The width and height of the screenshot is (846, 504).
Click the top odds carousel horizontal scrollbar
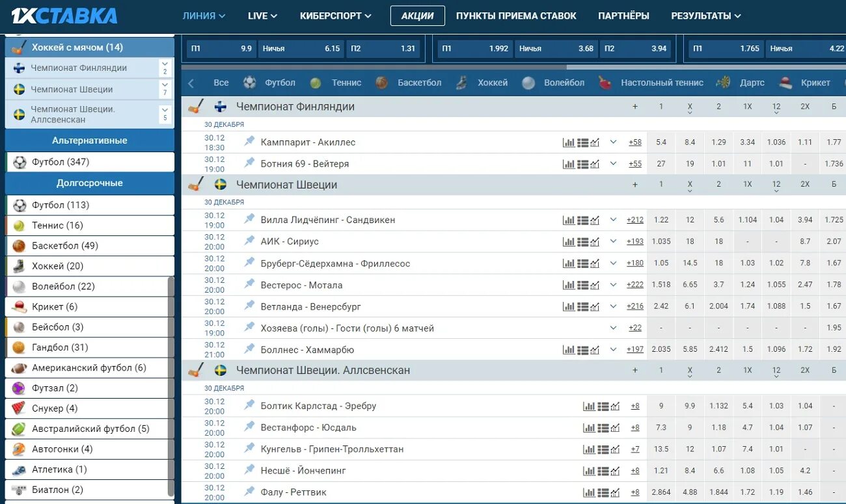pyautogui.click(x=374, y=66)
